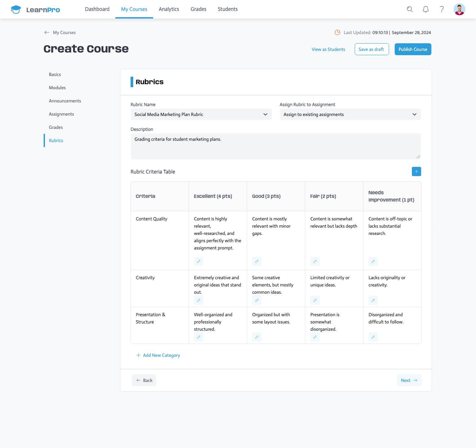Open the Rubric Name dropdown
Screen dimensions: 476x448
pos(201,114)
